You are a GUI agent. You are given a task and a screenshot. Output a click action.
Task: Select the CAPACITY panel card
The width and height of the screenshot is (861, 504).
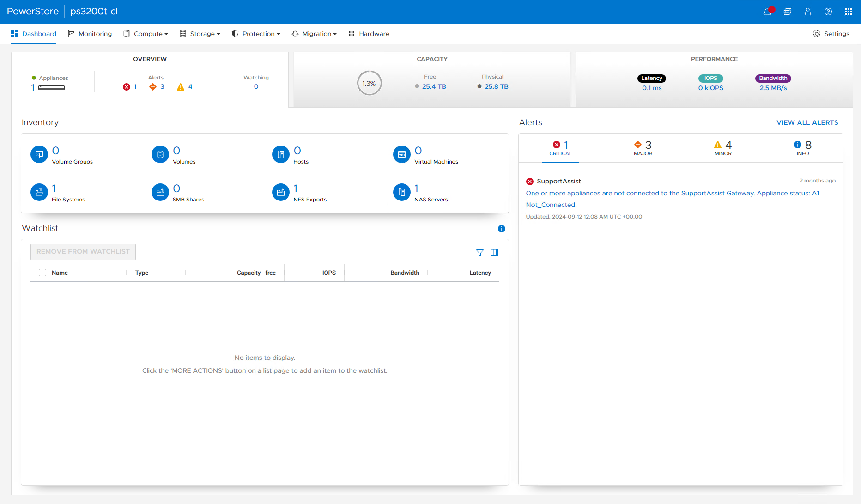[x=432, y=79]
